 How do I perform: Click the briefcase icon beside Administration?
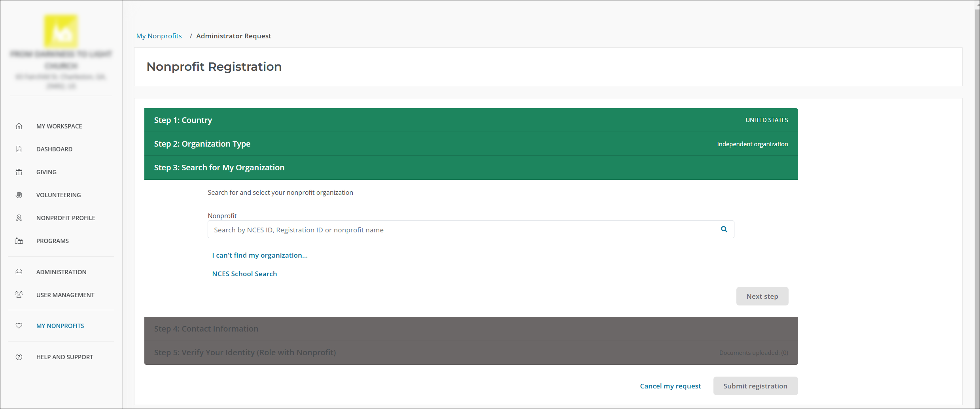[x=19, y=272]
